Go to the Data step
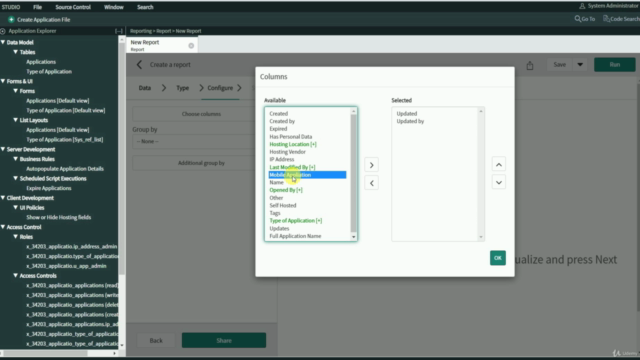Image resolution: width=640 pixels, height=360 pixels. [144, 88]
